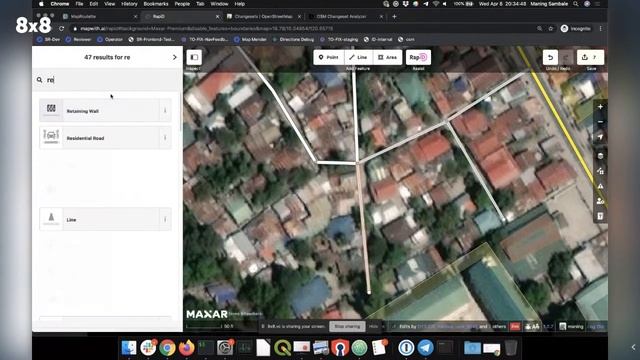This screenshot has height=360, width=640.
Task: Open 1Password from the Dock
Action: coord(406,348)
